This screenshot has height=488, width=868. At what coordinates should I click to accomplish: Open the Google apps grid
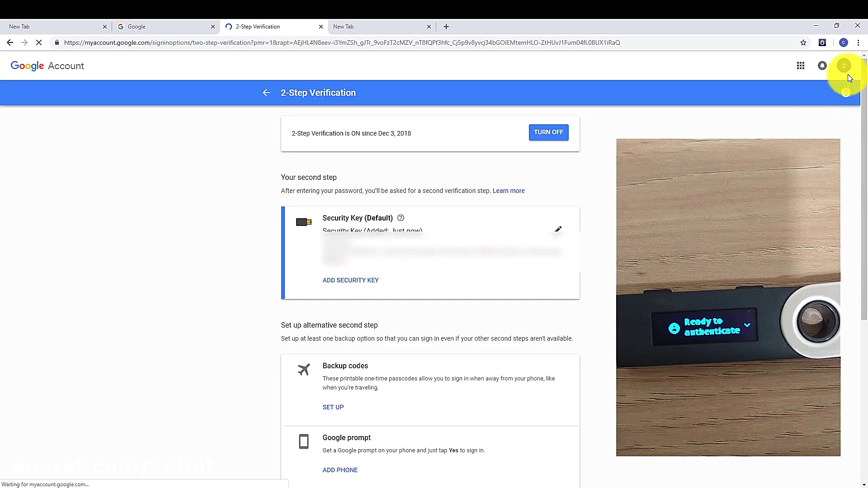click(x=801, y=66)
